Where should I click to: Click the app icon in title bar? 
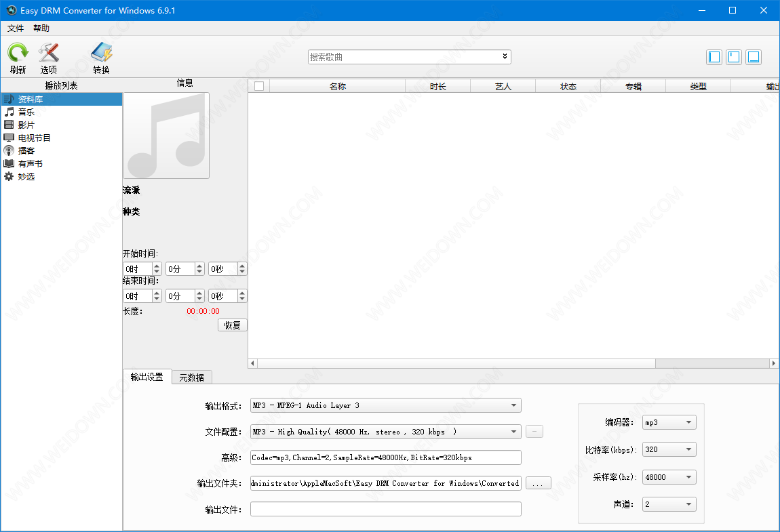(x=11, y=10)
